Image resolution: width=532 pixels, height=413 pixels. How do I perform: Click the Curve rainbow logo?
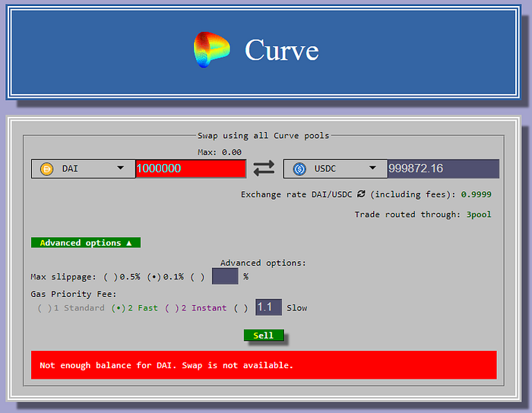pos(211,50)
